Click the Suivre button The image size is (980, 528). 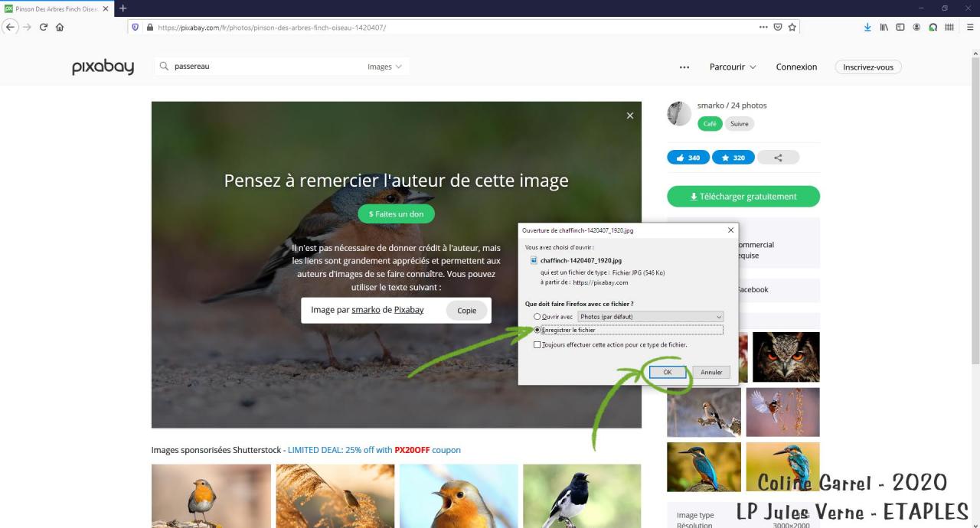coord(740,123)
